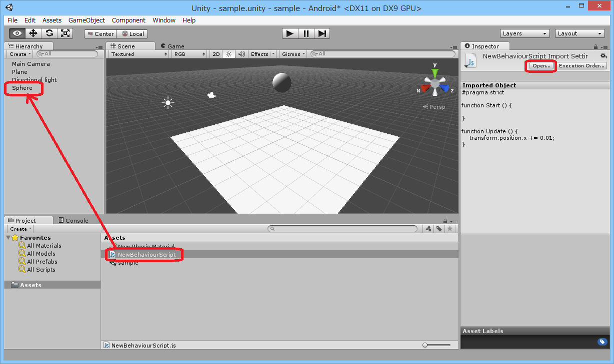Screen dimensions: 614x364
Task: Click the red X axis gizmo cone
Action: coord(425,88)
